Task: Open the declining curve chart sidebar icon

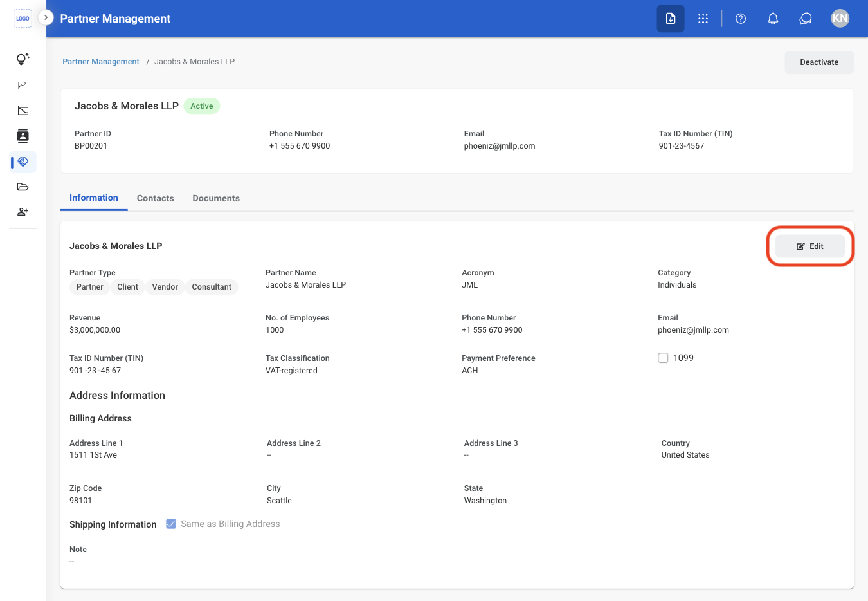Action: 23,111
